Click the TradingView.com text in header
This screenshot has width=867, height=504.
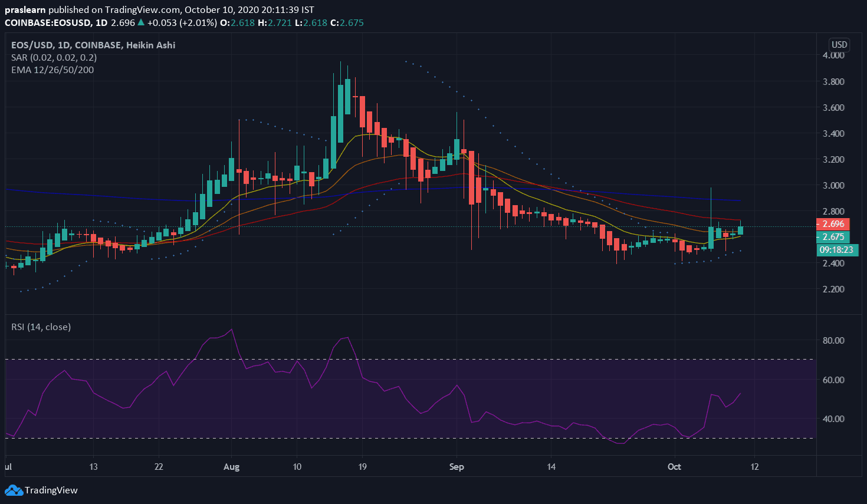click(143, 10)
